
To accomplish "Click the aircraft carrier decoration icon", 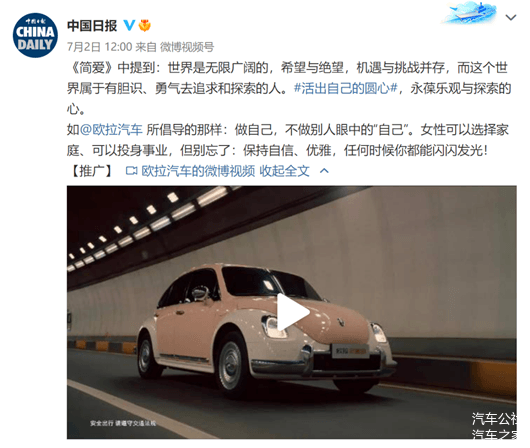I will point(471,12).
